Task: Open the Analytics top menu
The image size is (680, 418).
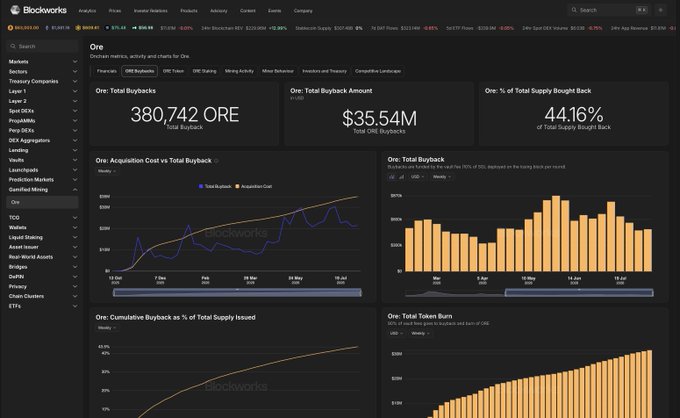Action: pyautogui.click(x=87, y=10)
